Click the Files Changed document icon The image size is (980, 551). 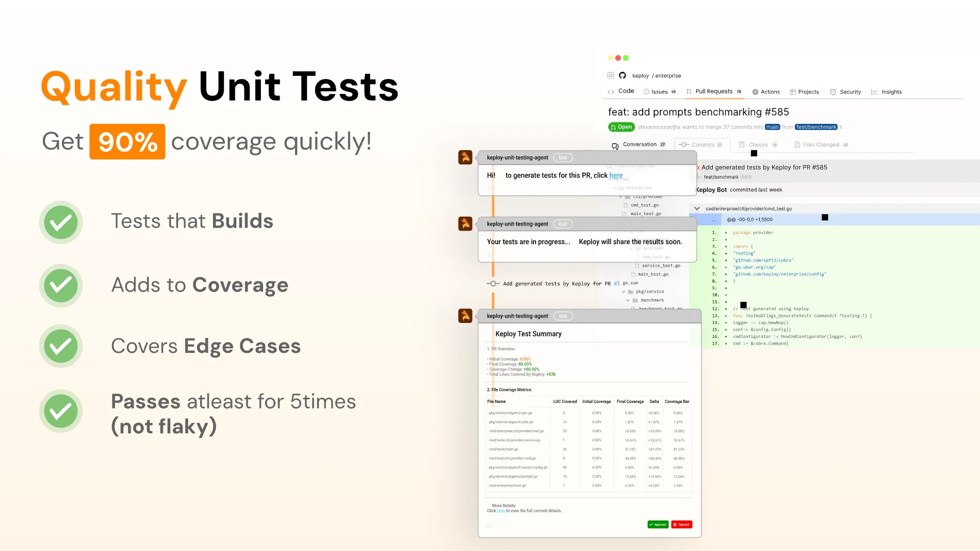pyautogui.click(x=797, y=144)
